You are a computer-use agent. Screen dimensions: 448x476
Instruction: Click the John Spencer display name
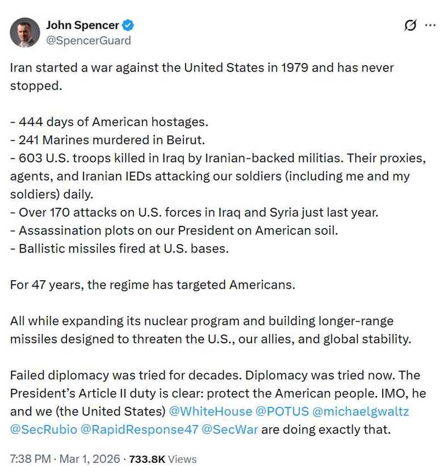click(x=82, y=26)
